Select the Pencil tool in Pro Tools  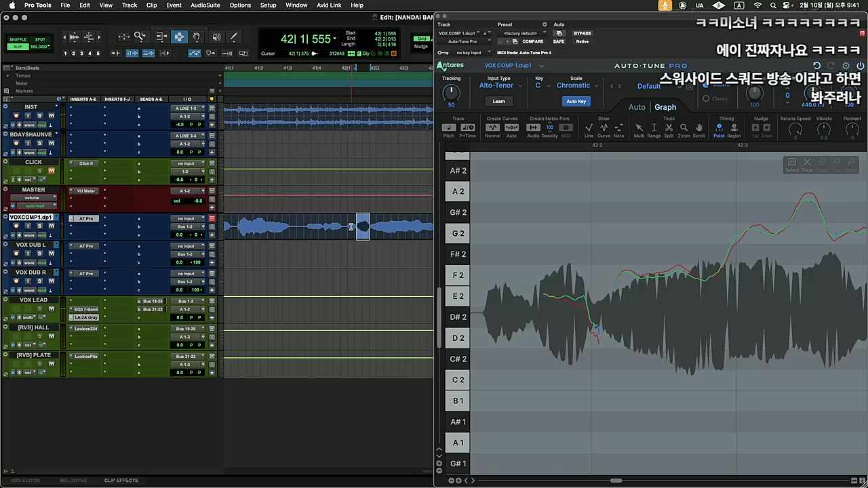coord(234,37)
